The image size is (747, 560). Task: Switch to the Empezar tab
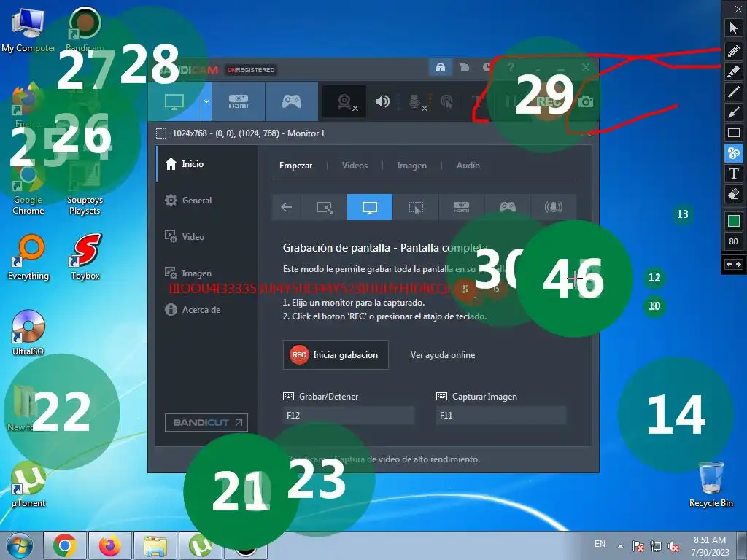[296, 166]
